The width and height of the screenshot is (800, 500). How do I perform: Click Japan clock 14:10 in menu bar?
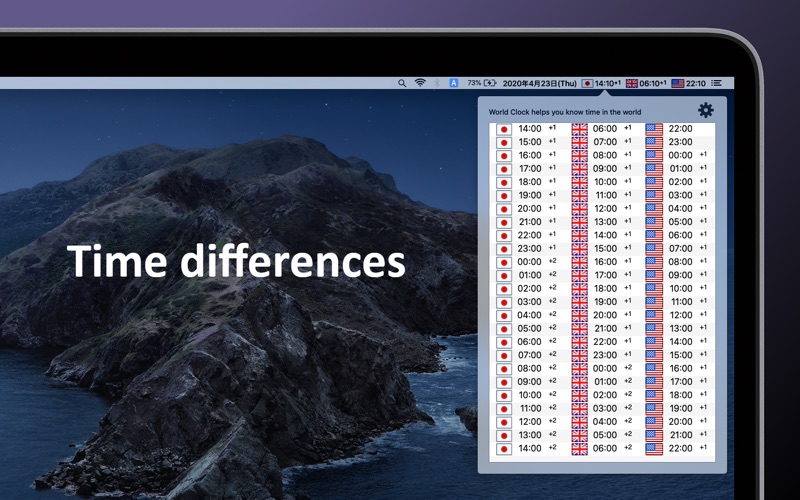tap(602, 83)
